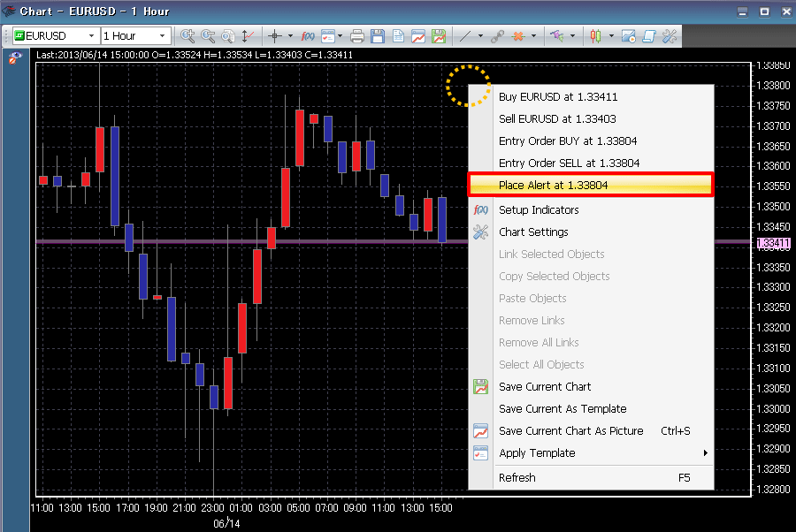Screen dimensions: 796x532
Task: Expand the markers icon dropdown arrow
Action: pos(572,36)
